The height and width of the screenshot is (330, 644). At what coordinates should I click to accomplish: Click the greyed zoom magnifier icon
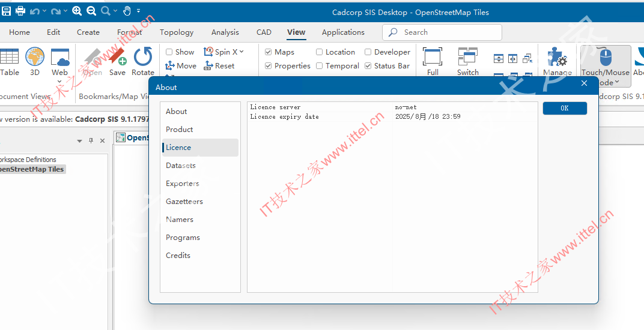point(106,11)
